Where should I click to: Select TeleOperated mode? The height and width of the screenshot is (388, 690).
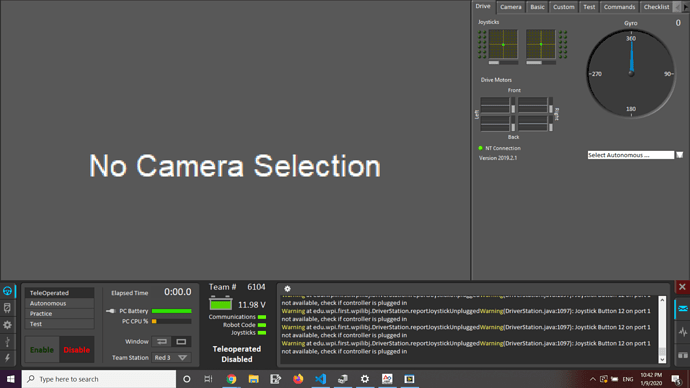[x=59, y=293]
